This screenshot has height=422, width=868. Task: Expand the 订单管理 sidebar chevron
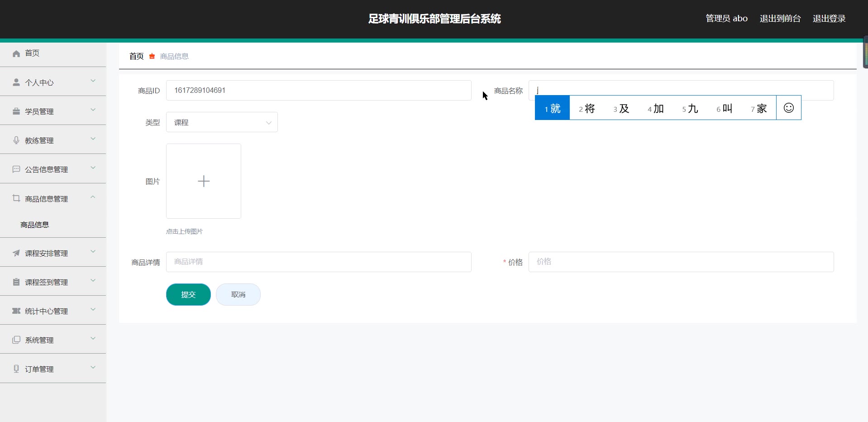(x=93, y=368)
